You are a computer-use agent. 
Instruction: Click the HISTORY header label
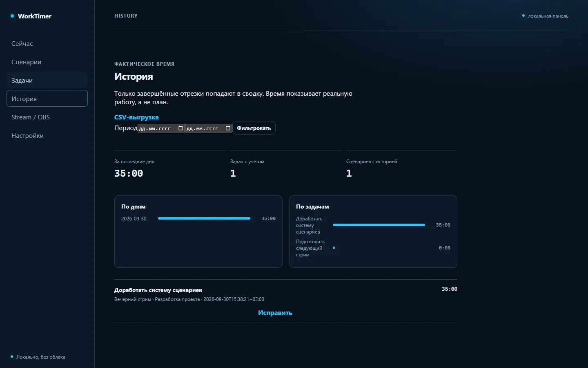[x=126, y=16]
